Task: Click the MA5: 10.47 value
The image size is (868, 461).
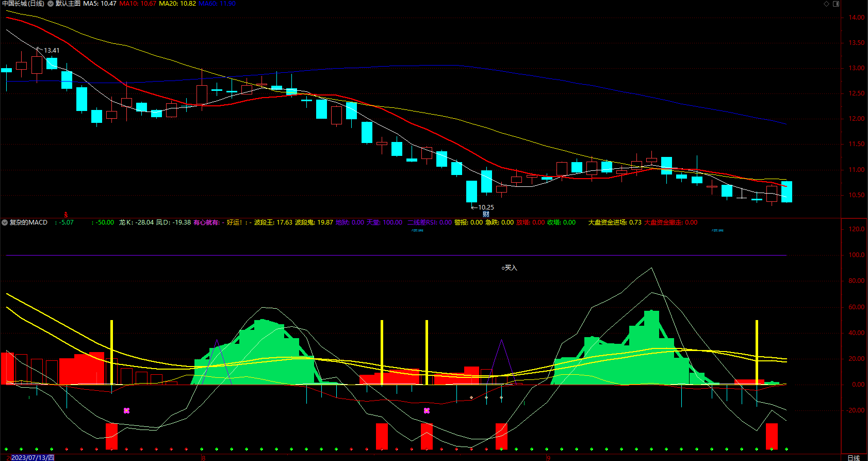Action: pyautogui.click(x=100, y=4)
